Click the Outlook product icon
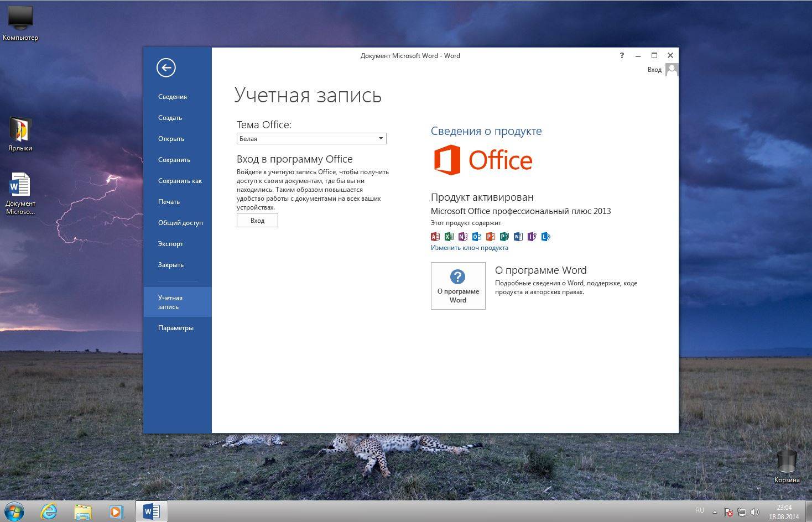 pos(477,237)
